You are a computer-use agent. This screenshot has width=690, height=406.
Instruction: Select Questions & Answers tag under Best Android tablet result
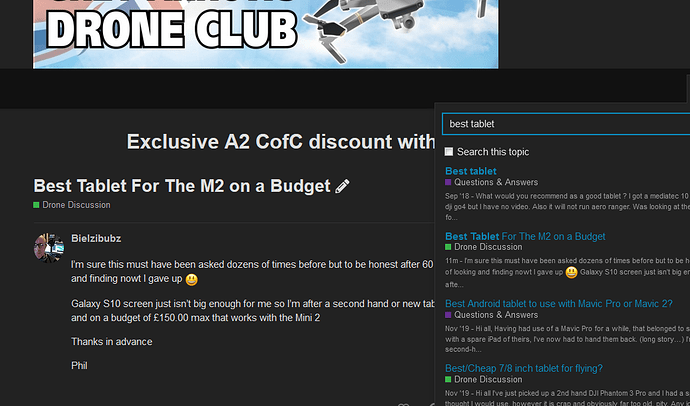496,315
